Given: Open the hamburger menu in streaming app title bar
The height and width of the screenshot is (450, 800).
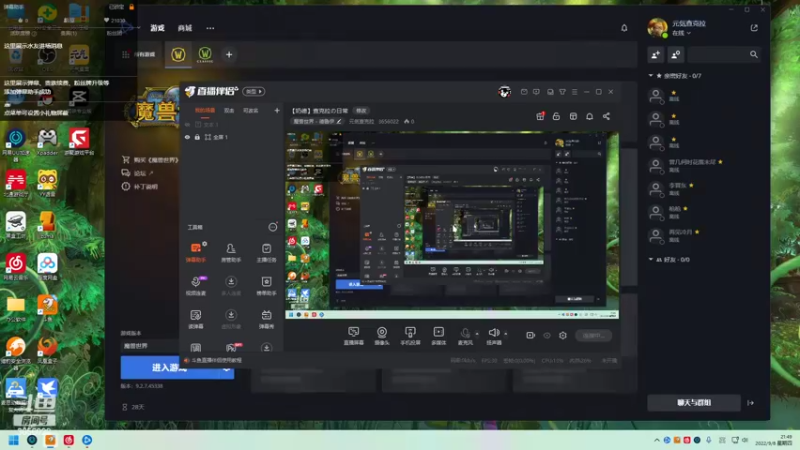Looking at the screenshot, I should coord(574,92).
